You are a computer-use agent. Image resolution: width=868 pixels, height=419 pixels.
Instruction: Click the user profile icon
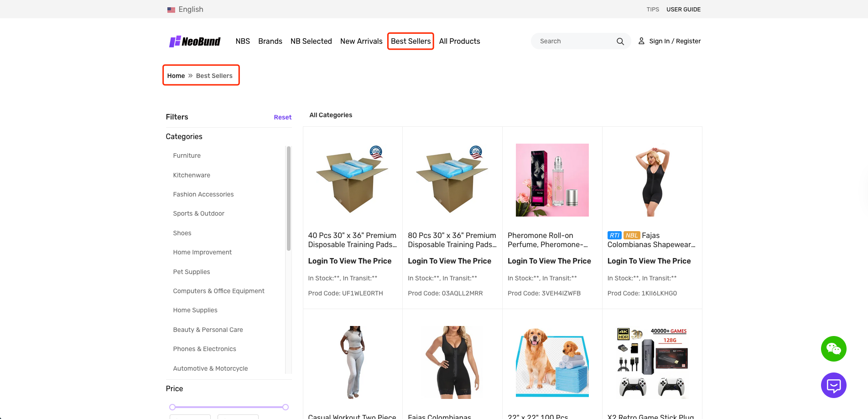click(x=641, y=41)
